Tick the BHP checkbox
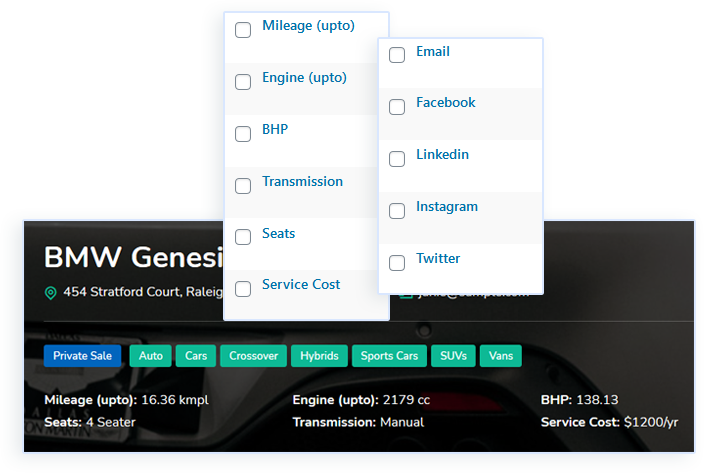704x473 pixels. [x=243, y=134]
